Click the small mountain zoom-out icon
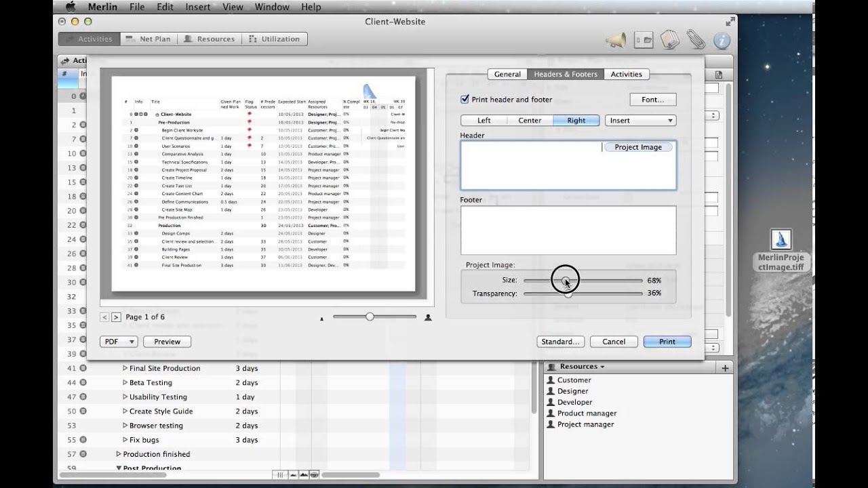868x488 pixels. pos(292,475)
